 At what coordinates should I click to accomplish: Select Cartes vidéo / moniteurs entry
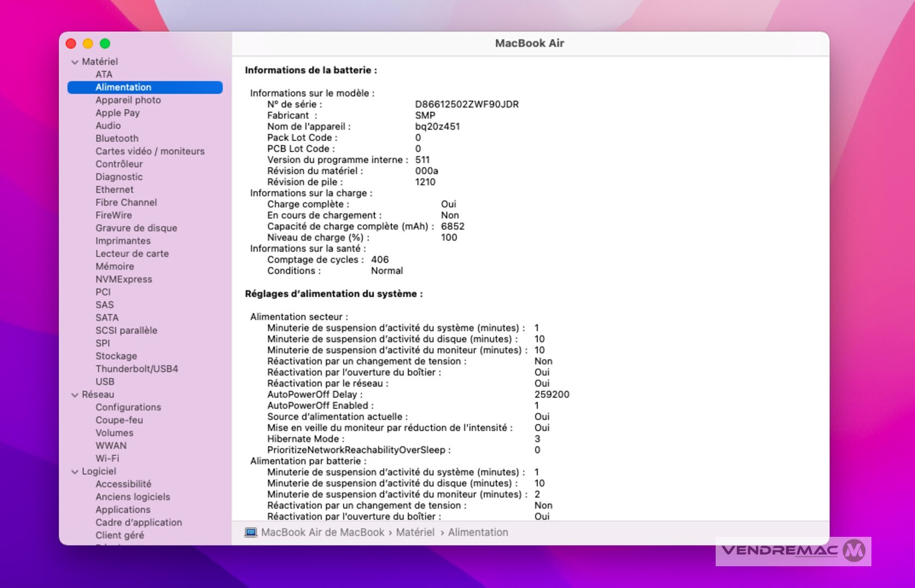point(150,151)
